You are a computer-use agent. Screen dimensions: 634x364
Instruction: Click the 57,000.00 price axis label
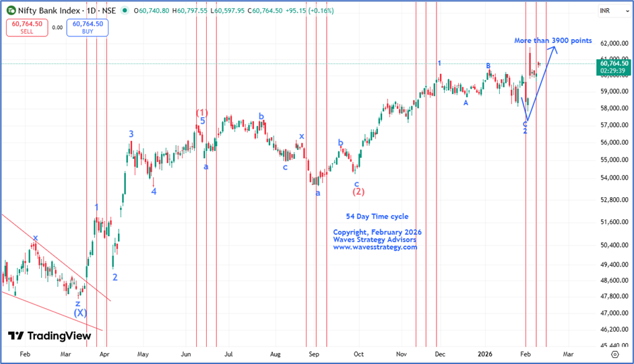pyautogui.click(x=614, y=125)
